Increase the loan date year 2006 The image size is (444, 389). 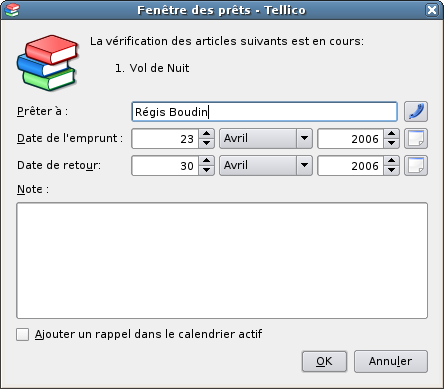point(391,134)
